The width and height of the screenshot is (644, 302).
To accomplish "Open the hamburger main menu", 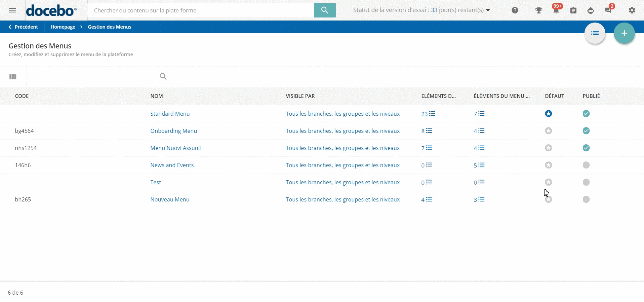I will tap(12, 10).
